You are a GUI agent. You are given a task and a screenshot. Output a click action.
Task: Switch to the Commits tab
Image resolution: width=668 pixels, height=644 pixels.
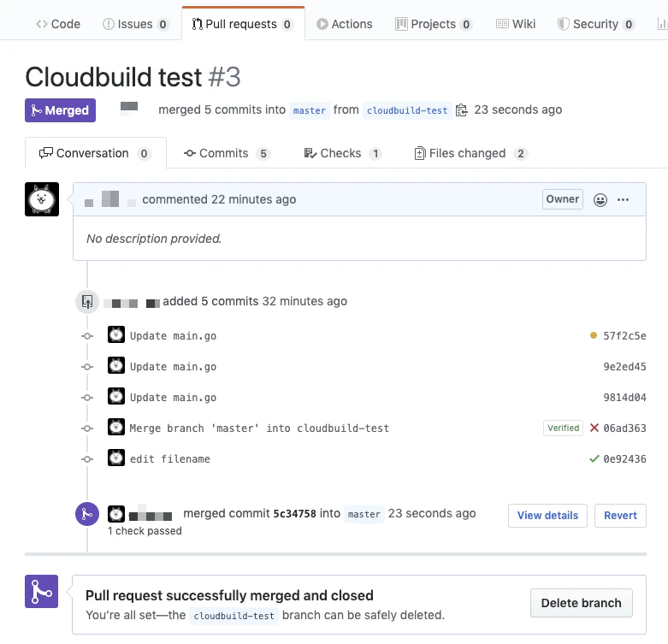pyautogui.click(x=227, y=153)
